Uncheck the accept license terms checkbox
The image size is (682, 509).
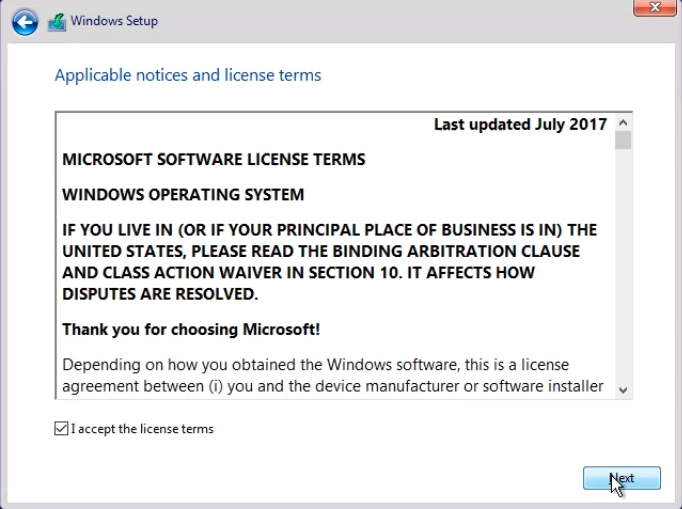coord(61,429)
